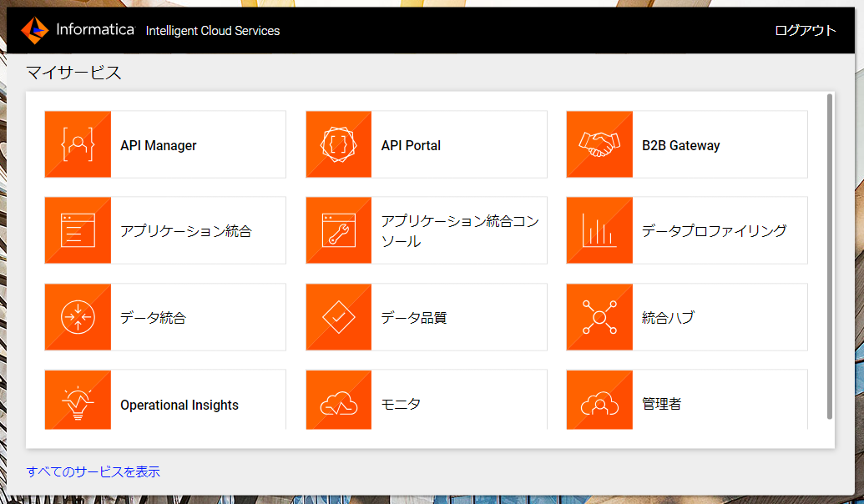Open the データプロファイリング label
The height and width of the screenshot is (504, 864).
[x=714, y=231]
